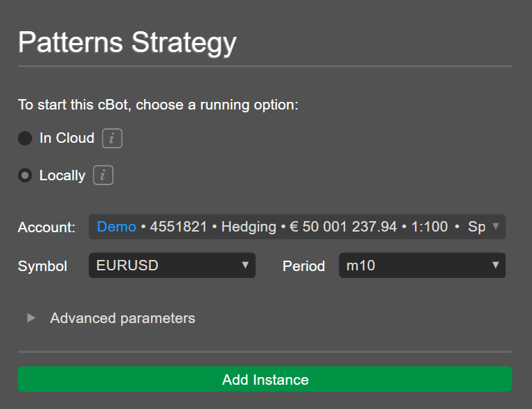Image resolution: width=532 pixels, height=409 pixels.
Task: Click the In Cloud label text
Action: (x=66, y=138)
